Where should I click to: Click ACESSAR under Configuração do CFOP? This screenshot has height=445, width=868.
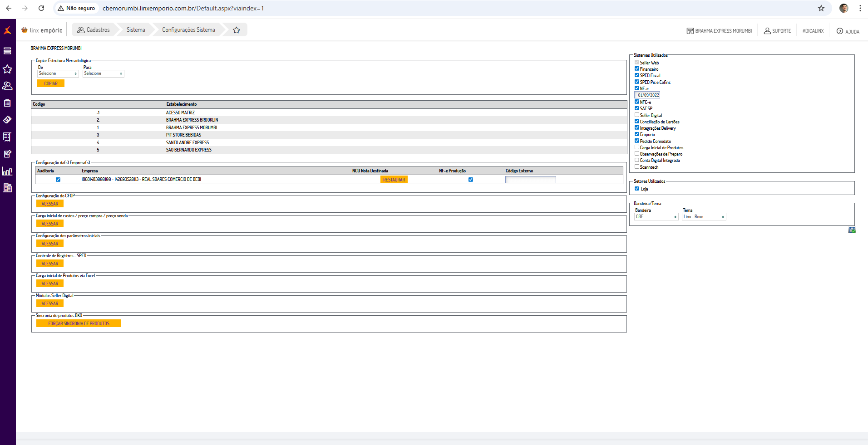[x=50, y=204]
